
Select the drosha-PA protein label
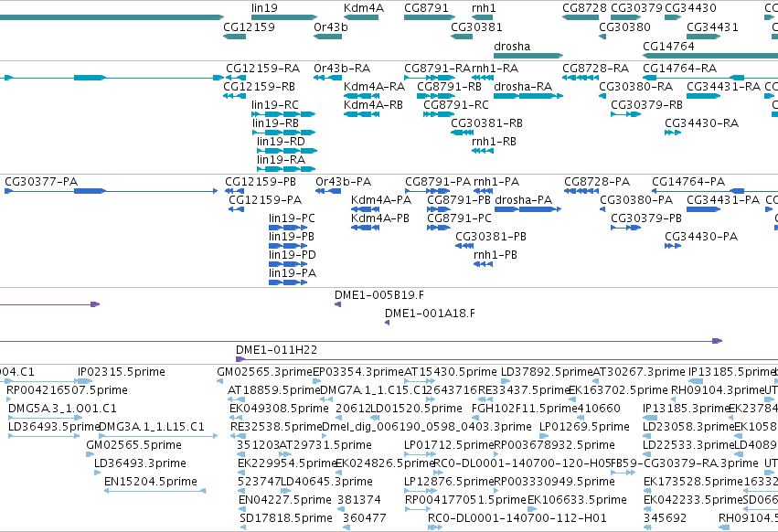click(524, 200)
